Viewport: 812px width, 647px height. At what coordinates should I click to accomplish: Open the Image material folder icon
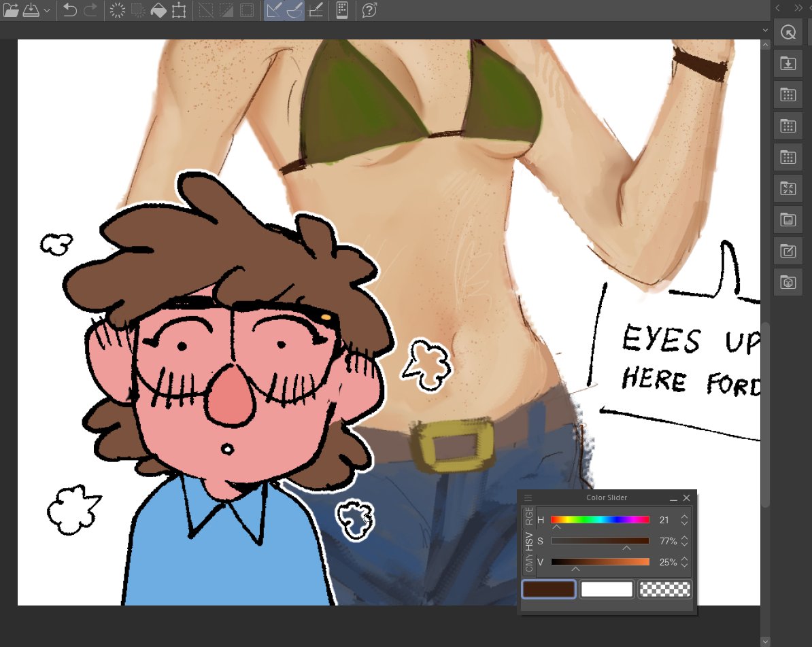pos(788,220)
